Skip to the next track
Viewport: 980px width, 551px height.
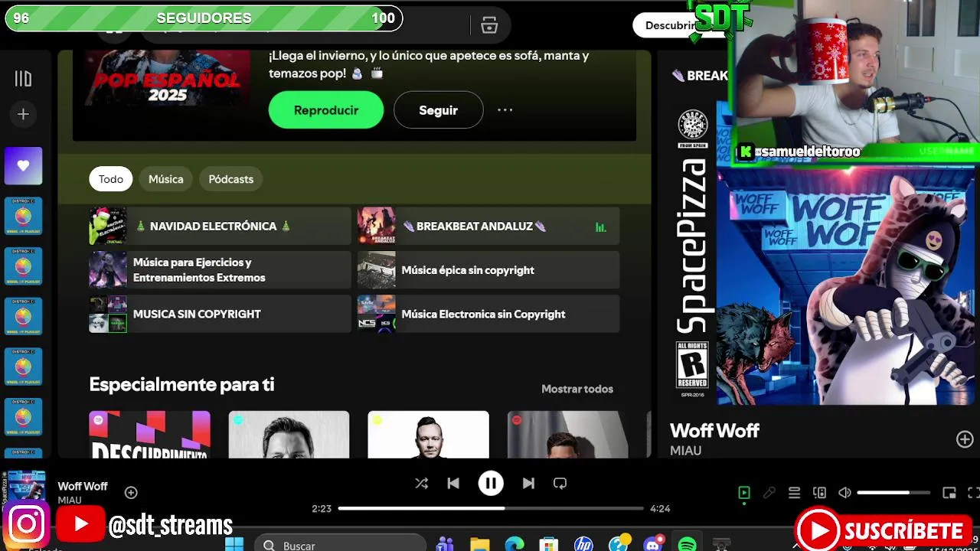528,483
